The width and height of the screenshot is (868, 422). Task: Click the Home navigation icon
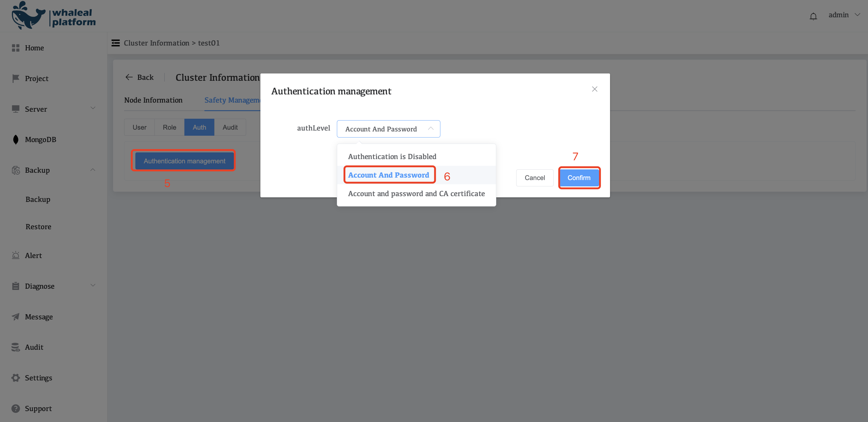(x=15, y=48)
